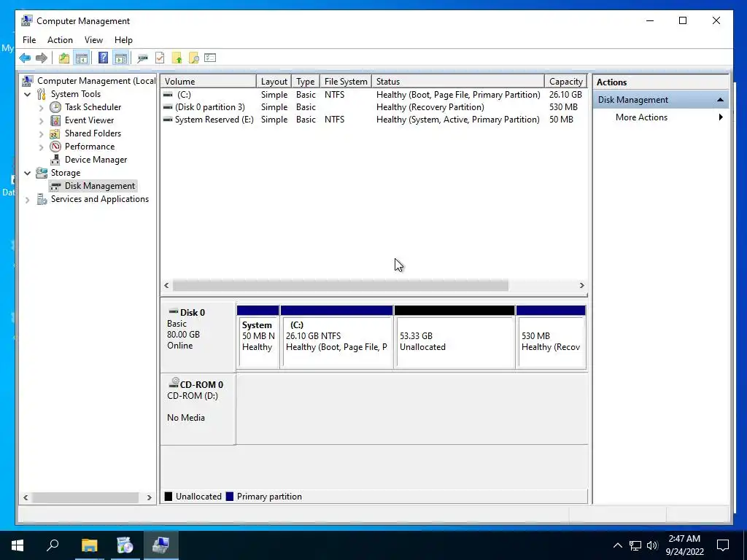
Task: Click the checkmark properties toolbar icon
Action: tap(160, 58)
